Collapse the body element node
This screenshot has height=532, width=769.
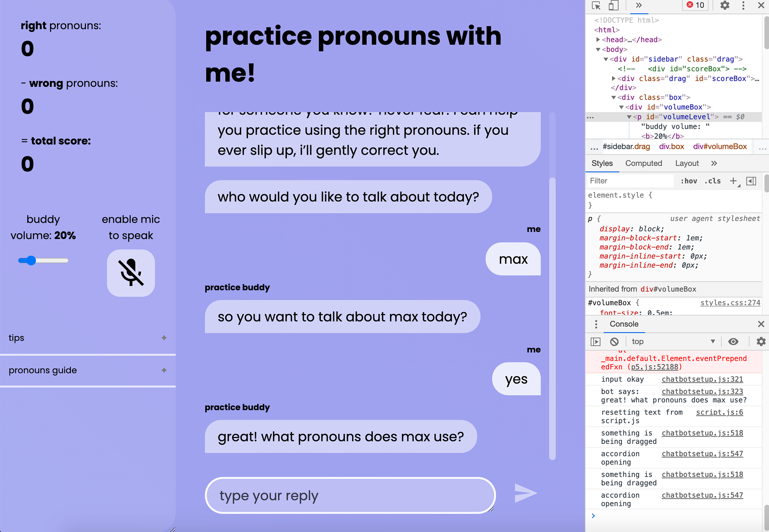pyautogui.click(x=598, y=49)
